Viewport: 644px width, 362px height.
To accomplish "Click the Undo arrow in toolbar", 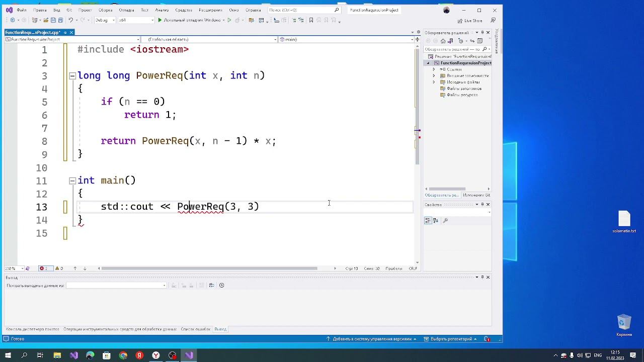I will 71,20.
